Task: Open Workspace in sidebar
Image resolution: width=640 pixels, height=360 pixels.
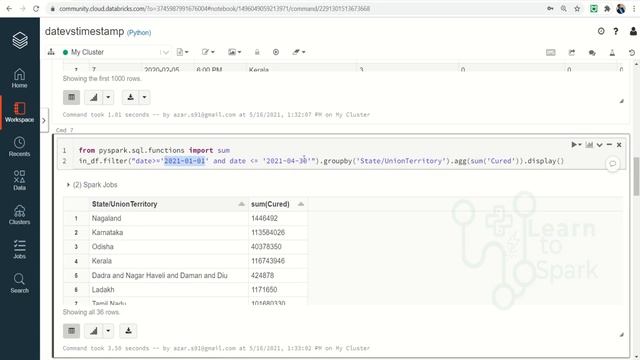Action: click(x=19, y=113)
